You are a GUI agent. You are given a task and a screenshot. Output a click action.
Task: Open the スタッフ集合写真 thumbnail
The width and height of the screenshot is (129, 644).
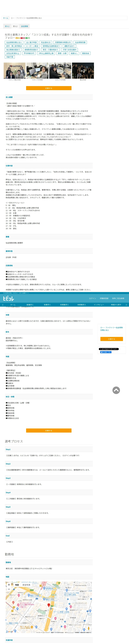15,71
